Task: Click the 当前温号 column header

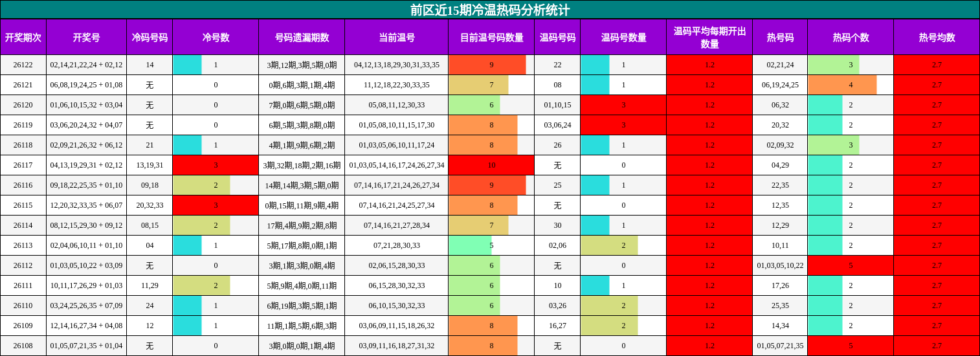Action: pyautogui.click(x=396, y=38)
